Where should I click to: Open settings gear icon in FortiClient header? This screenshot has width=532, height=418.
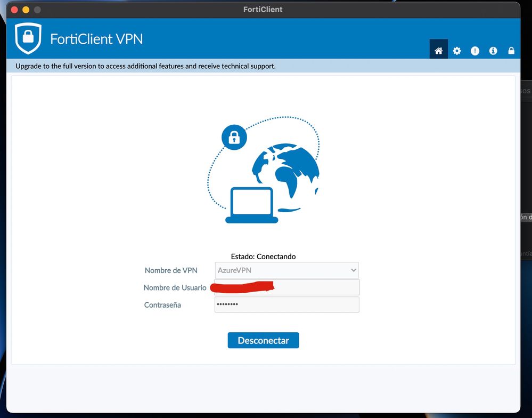click(x=457, y=51)
